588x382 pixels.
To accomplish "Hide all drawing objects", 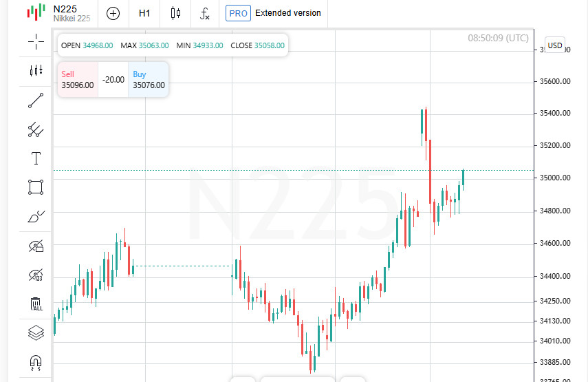I will pyautogui.click(x=36, y=246).
